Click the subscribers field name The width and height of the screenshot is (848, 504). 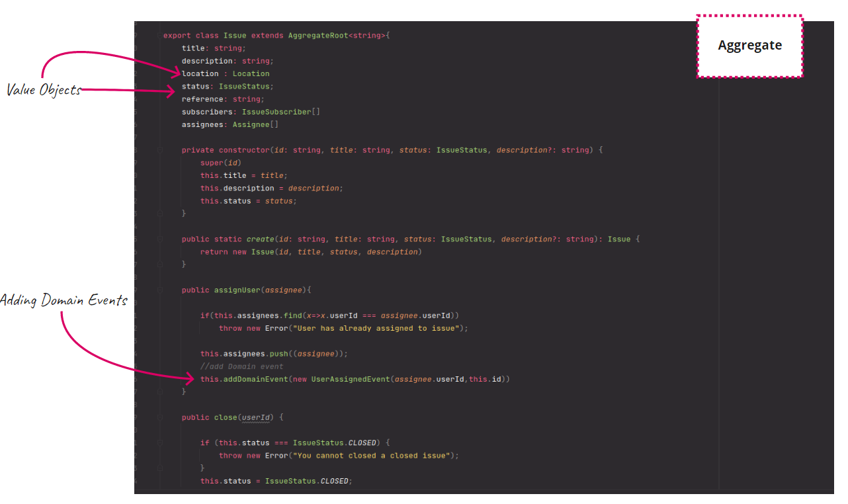click(207, 112)
